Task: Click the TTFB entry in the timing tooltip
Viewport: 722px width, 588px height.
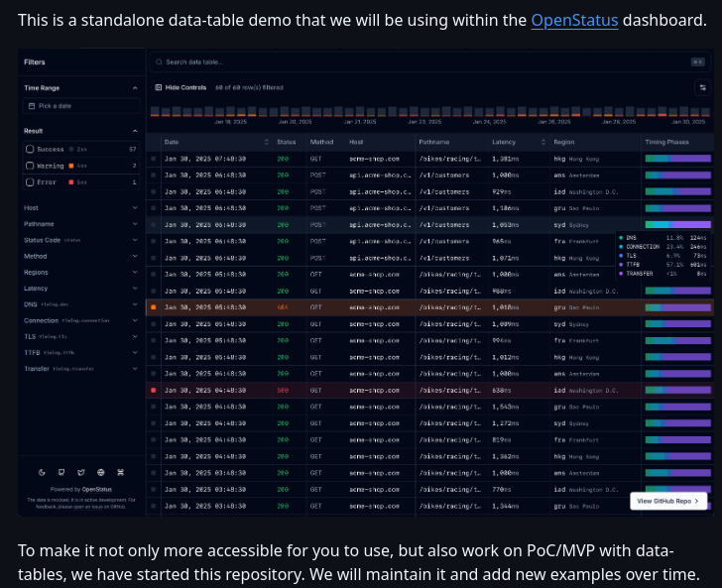Action: [663, 265]
